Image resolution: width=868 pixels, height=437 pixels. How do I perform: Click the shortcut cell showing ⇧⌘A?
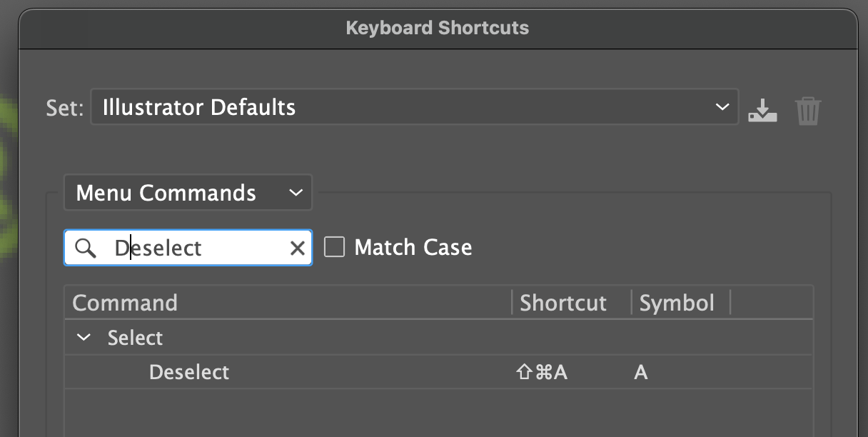point(540,372)
